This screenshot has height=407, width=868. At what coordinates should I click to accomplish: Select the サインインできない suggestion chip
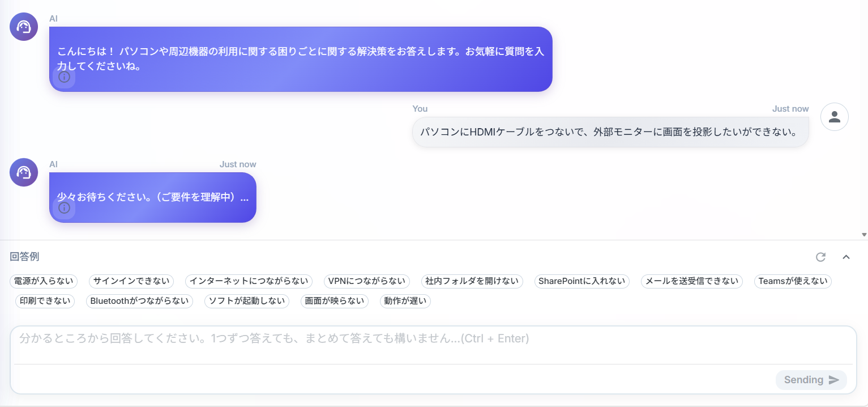coord(131,281)
